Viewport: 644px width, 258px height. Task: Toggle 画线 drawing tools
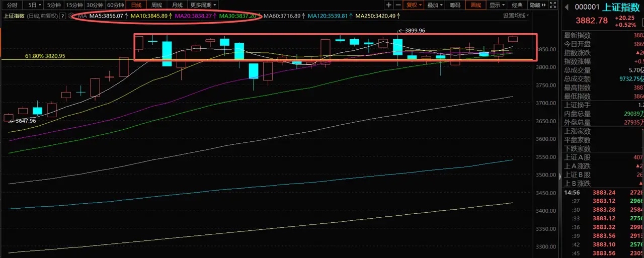click(x=475, y=5)
